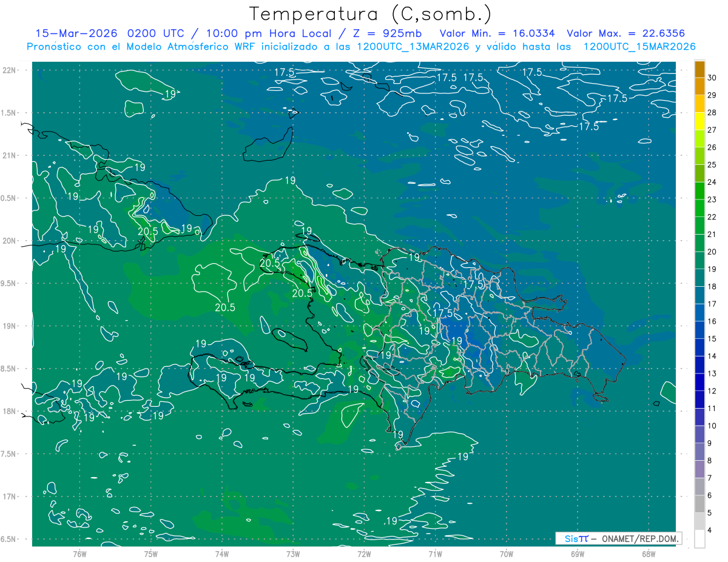Click 'Valor Max. = 22.6356' text
The width and height of the screenshot is (728, 562).
coord(626,33)
